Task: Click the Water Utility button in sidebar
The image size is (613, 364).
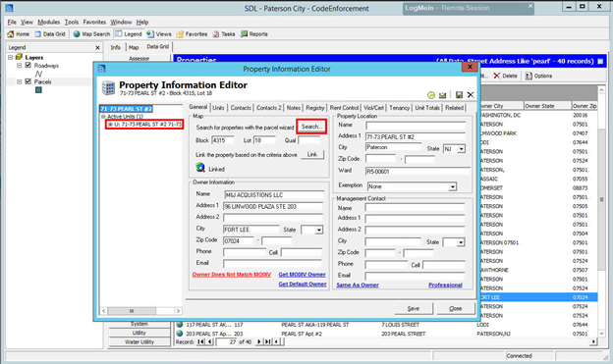Action: 139,341
